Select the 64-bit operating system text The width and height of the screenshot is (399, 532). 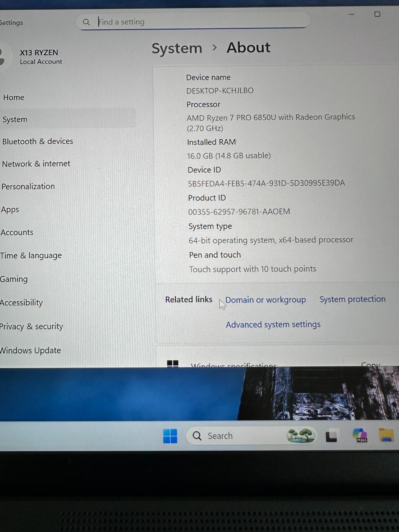click(x=271, y=240)
